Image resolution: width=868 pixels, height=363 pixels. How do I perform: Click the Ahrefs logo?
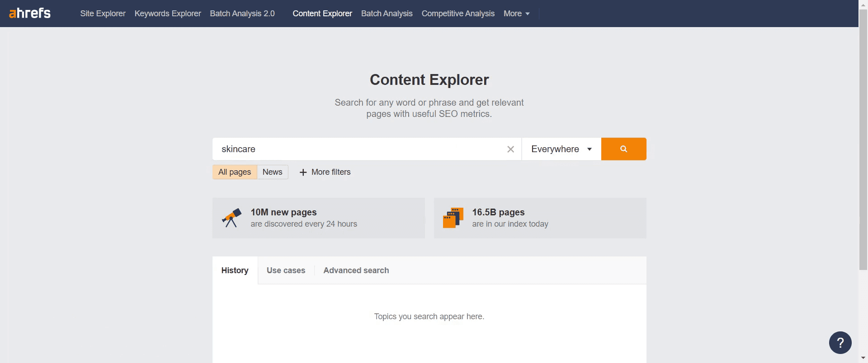(x=30, y=13)
